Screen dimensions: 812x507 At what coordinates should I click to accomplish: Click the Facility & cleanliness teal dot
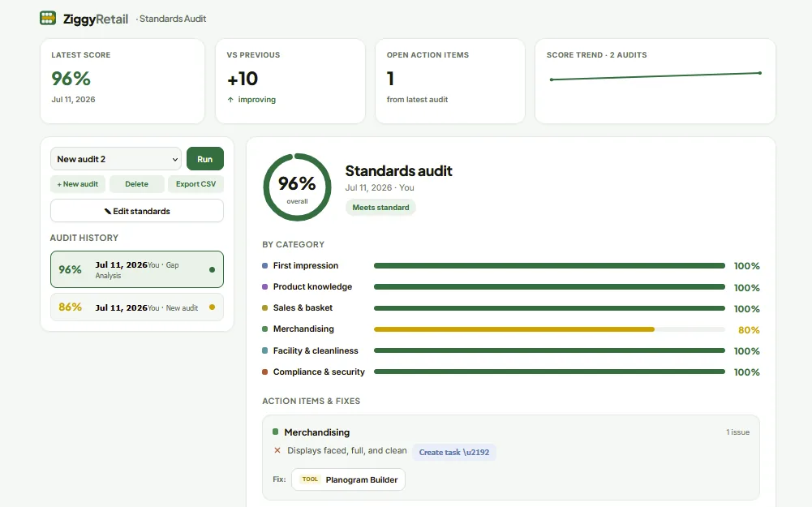tap(265, 350)
